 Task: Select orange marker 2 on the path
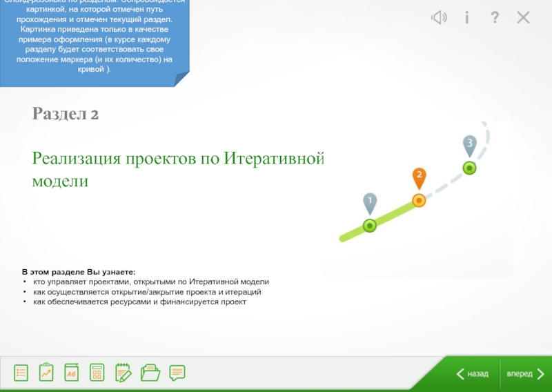point(419,177)
